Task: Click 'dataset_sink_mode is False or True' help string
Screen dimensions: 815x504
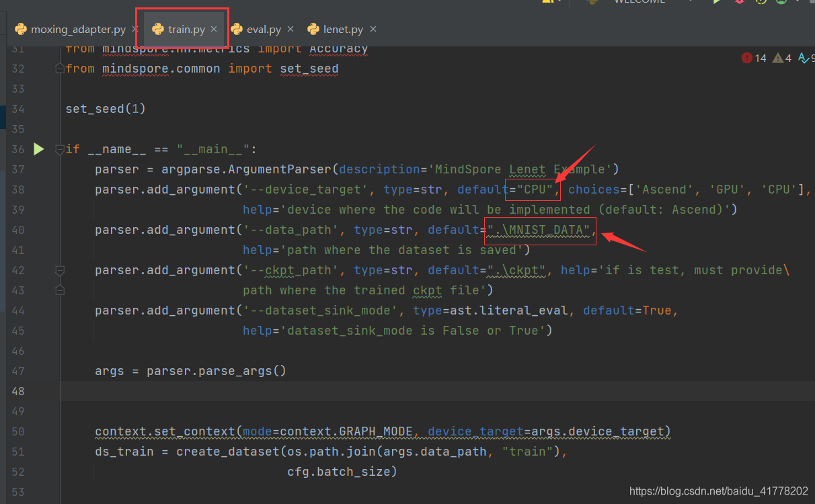Action: click(x=413, y=330)
